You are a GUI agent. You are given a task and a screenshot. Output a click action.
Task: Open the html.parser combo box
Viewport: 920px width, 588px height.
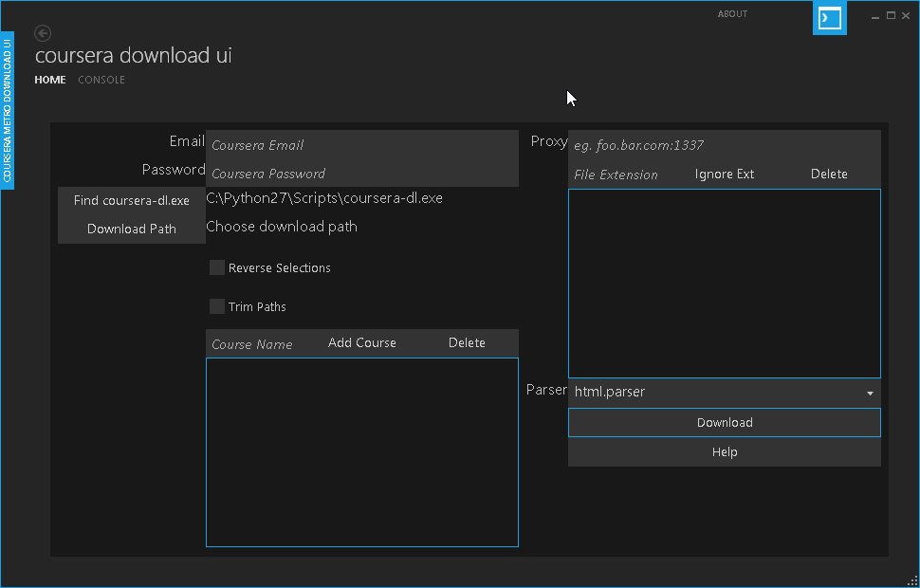click(x=724, y=392)
